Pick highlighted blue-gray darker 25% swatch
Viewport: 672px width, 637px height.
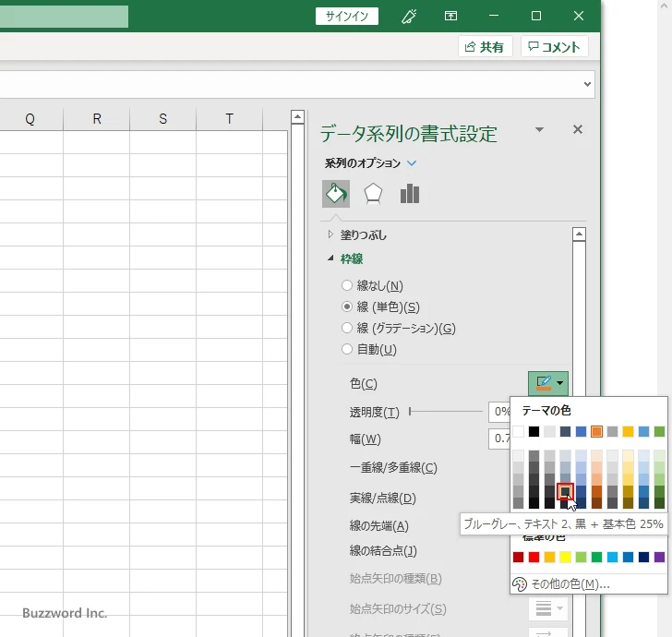tap(565, 491)
